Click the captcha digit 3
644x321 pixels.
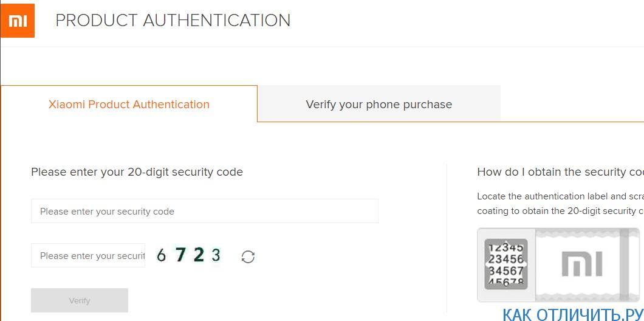(216, 255)
